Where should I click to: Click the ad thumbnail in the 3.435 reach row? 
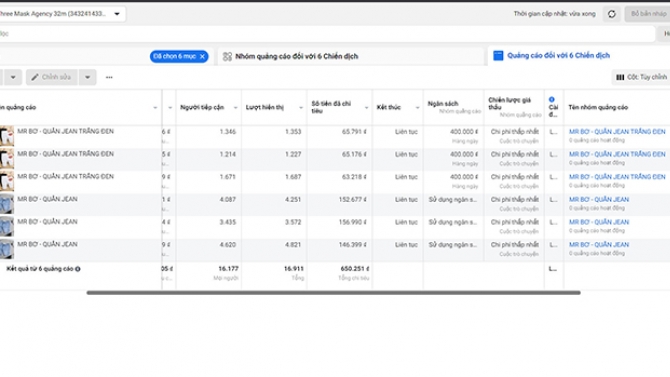click(x=7, y=227)
